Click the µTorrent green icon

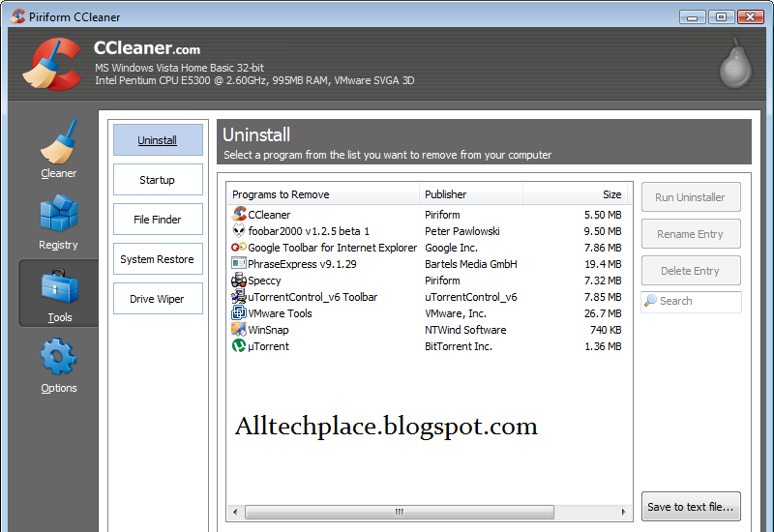pyautogui.click(x=239, y=345)
